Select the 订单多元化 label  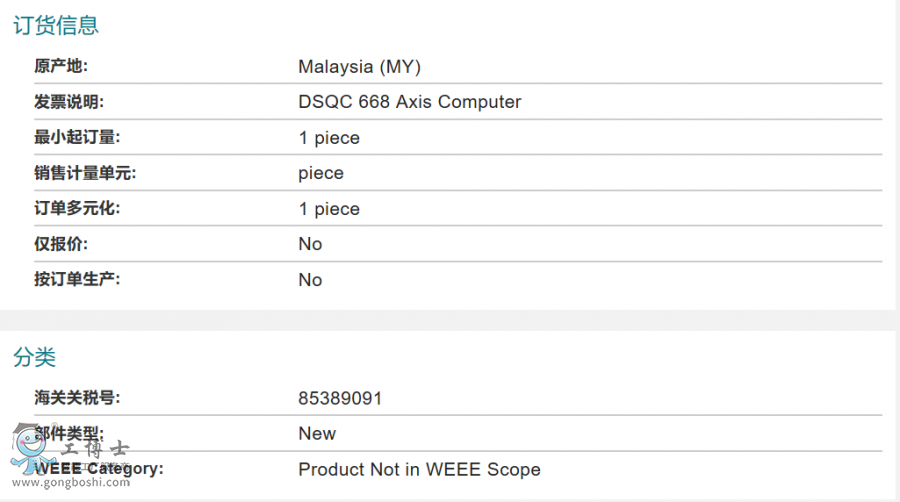point(77,209)
